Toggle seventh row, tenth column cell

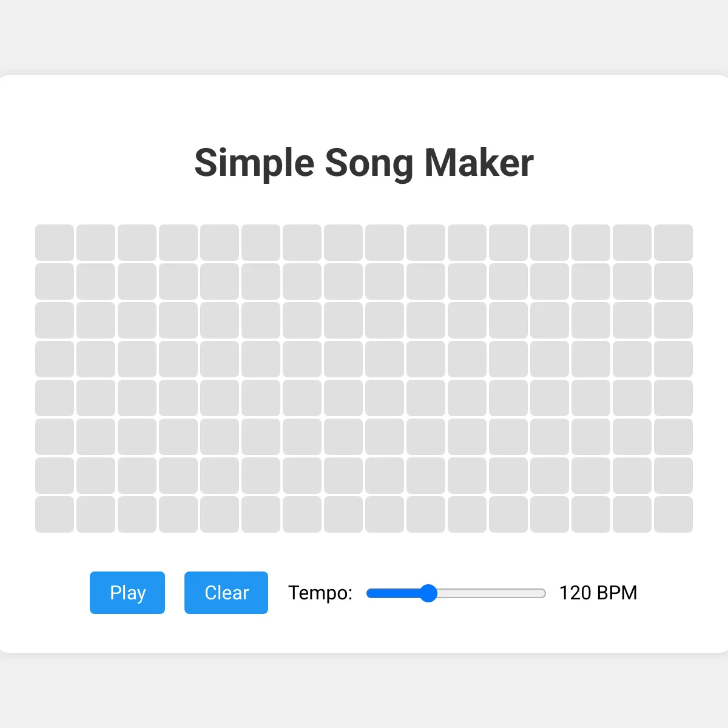426,476
